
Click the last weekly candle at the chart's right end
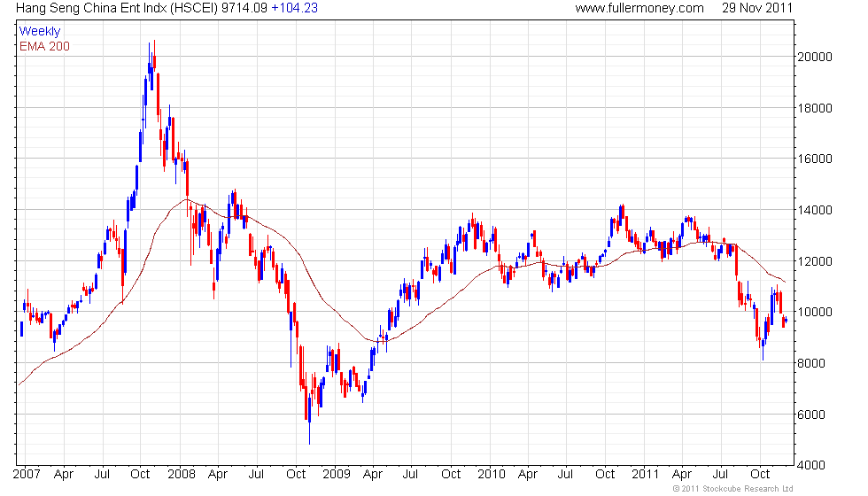[x=787, y=320]
